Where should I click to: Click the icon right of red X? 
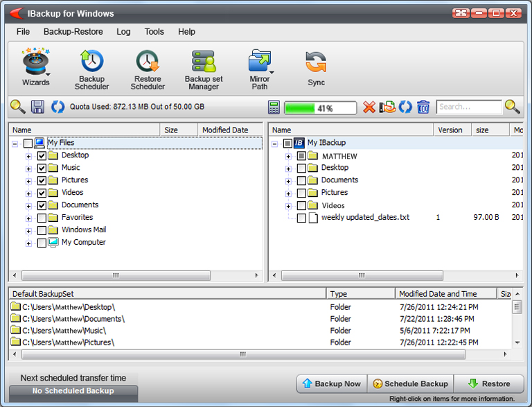pyautogui.click(x=387, y=107)
